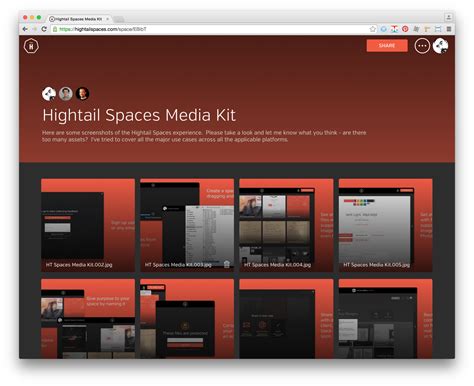The height and width of the screenshot is (386, 474).
Task: Click the green fullscreen window button
Action: [39, 17]
